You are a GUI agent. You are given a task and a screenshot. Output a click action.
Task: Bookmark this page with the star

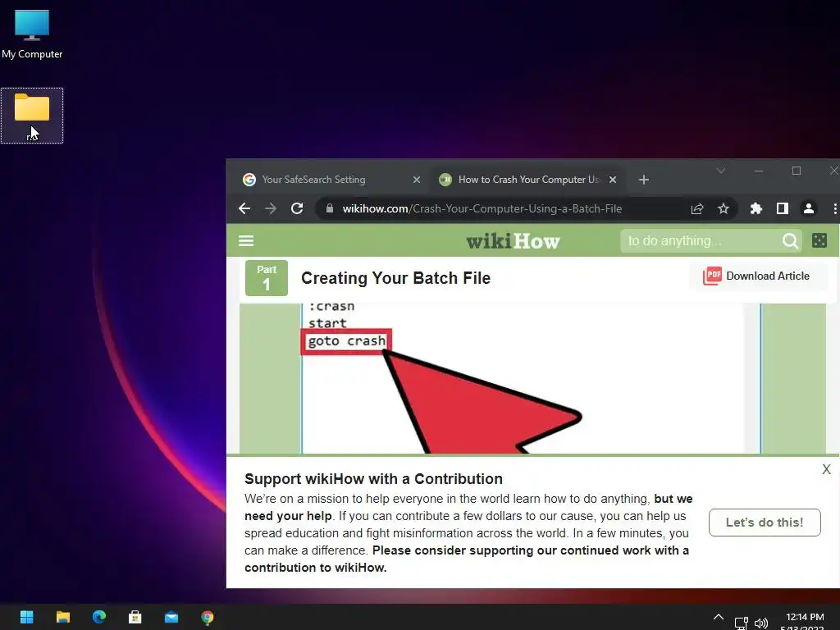(724, 208)
